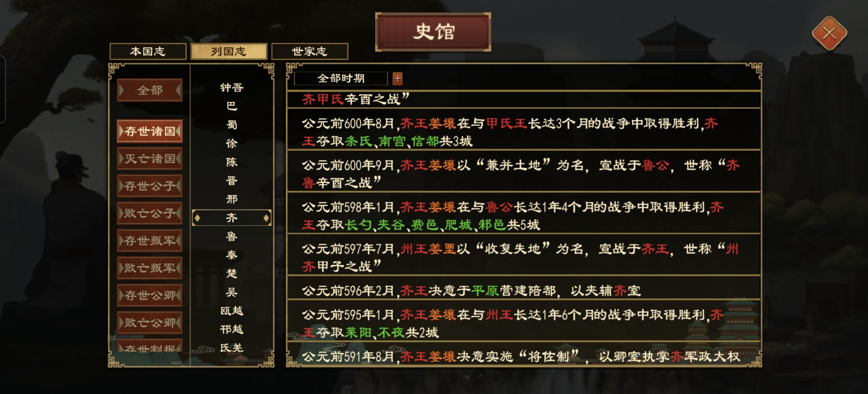The height and width of the screenshot is (394, 868).
Task: Select the 灭亡诸国 filter
Action: (x=149, y=158)
